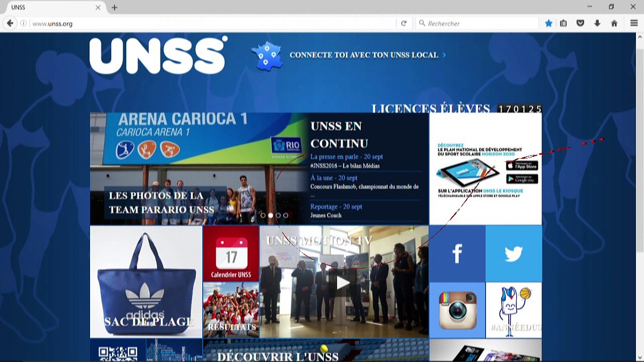644x362 pixels.
Task: Open #JNSS2016 – Le bilan Médias
Action: (x=345, y=166)
